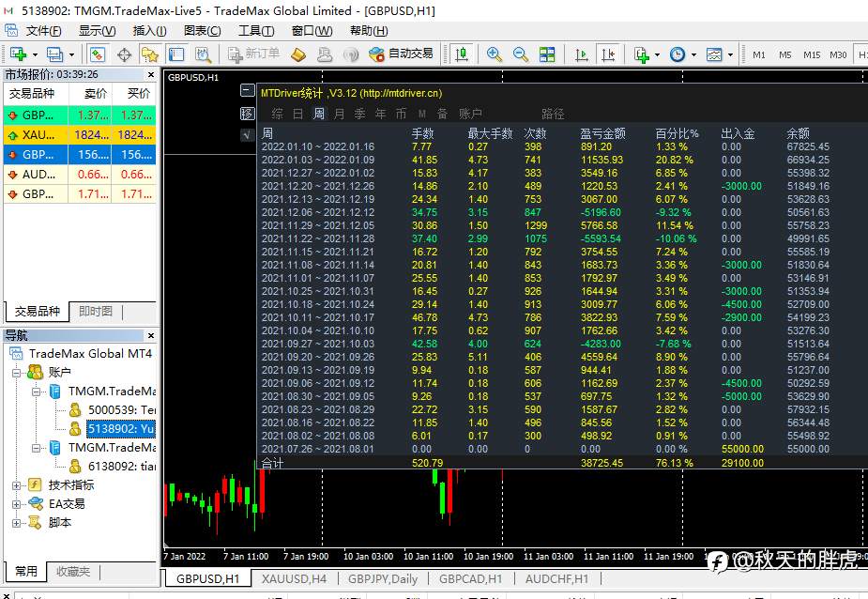
Task: Open the crosshair tool in toolbar
Action: [124, 54]
